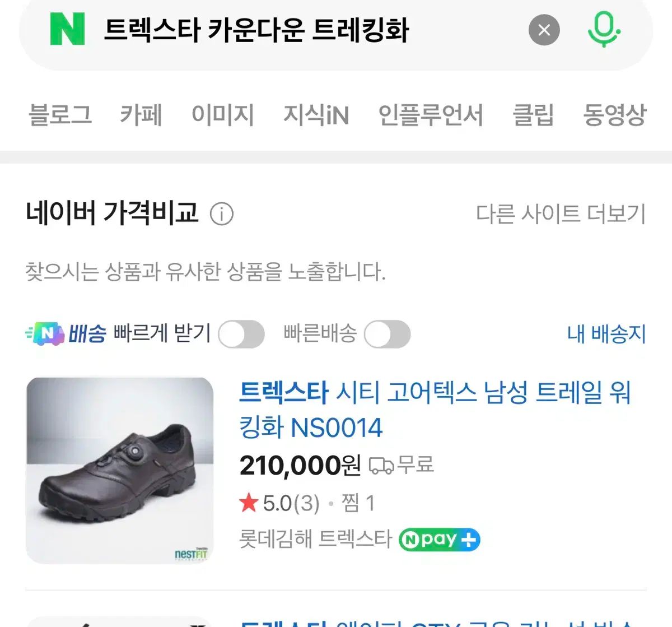Clear the search query with the X icon
The image size is (672, 627).
click(x=544, y=30)
